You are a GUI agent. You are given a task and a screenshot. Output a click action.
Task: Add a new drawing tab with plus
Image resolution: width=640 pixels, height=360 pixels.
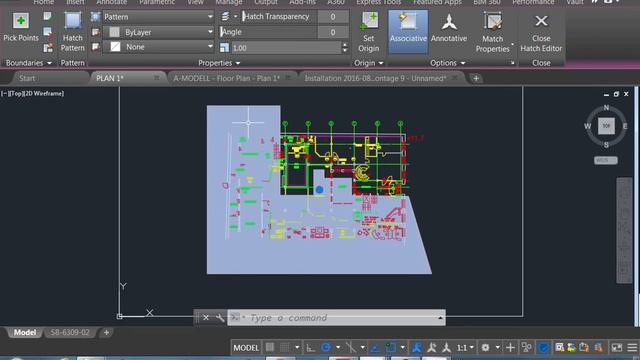[x=476, y=78]
